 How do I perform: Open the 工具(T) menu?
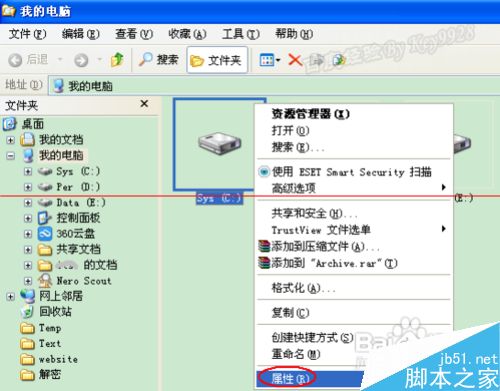(x=241, y=34)
